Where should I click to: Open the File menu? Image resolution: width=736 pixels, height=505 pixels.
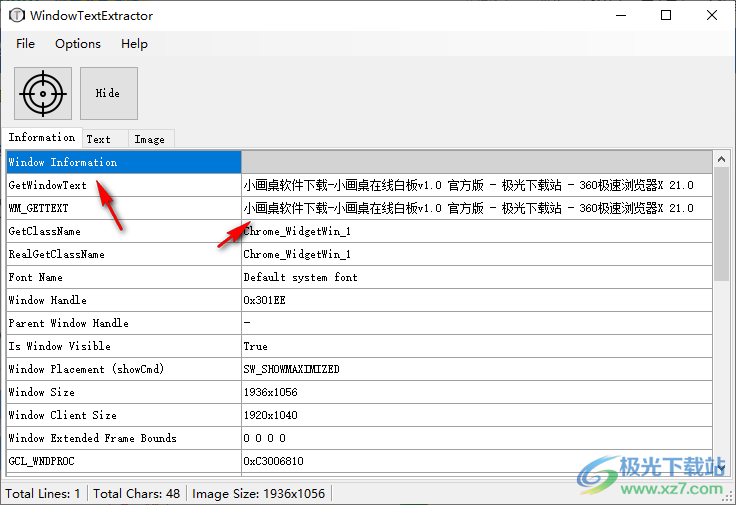click(25, 44)
